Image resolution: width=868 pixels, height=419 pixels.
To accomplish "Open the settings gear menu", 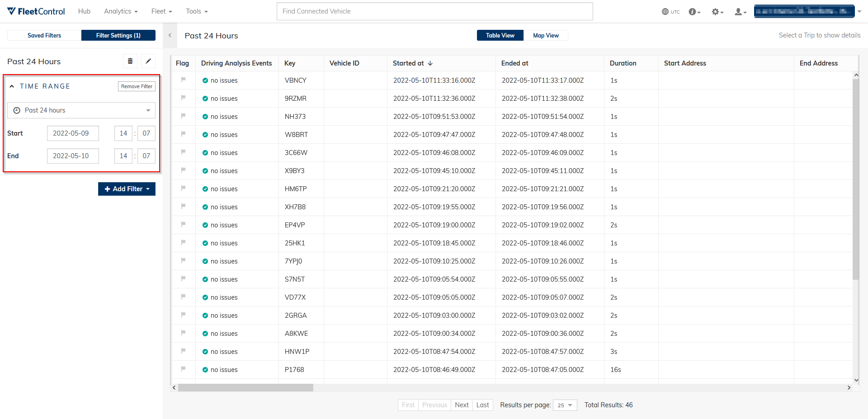I will [717, 12].
